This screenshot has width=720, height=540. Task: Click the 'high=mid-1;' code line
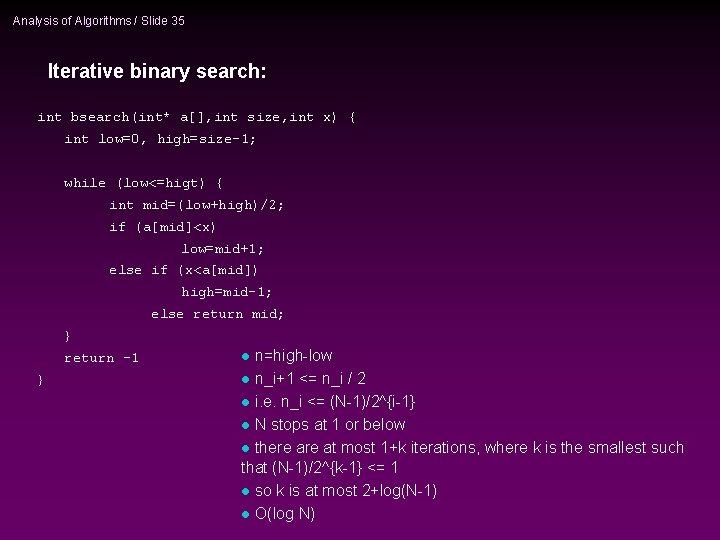point(226,292)
